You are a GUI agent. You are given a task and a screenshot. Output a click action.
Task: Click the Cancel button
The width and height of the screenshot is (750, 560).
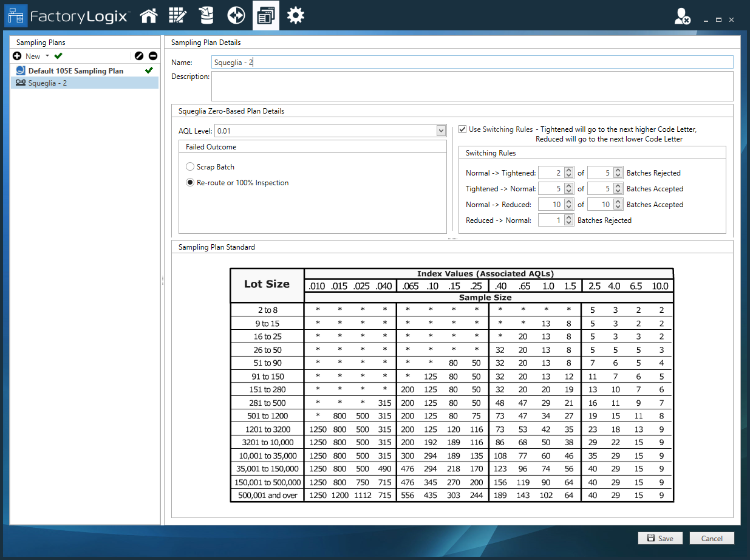[711, 538]
